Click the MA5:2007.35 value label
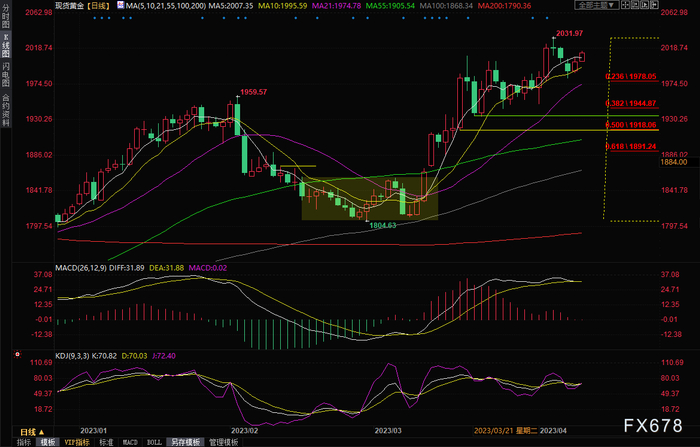 (x=231, y=6)
